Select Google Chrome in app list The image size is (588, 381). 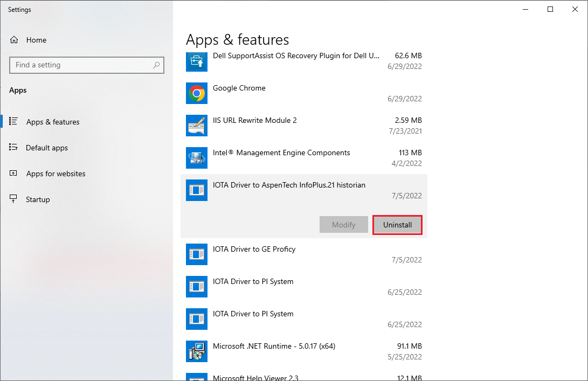point(304,93)
